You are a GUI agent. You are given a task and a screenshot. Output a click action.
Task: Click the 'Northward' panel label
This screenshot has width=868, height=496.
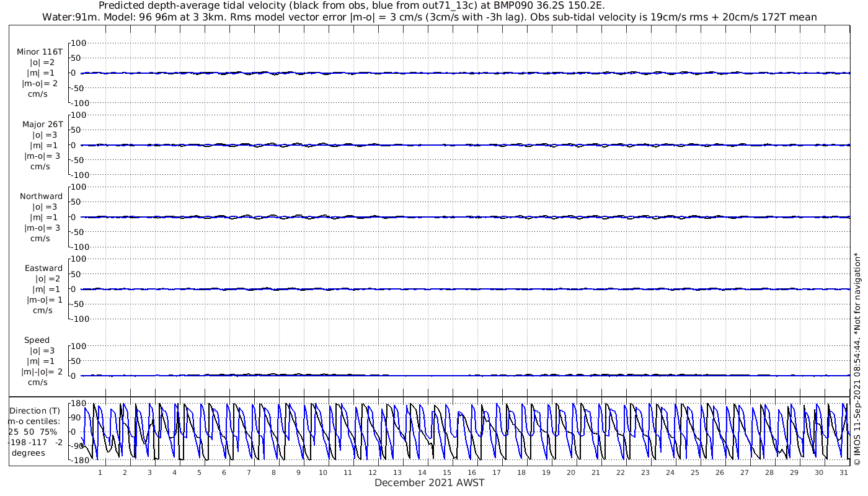(x=41, y=197)
